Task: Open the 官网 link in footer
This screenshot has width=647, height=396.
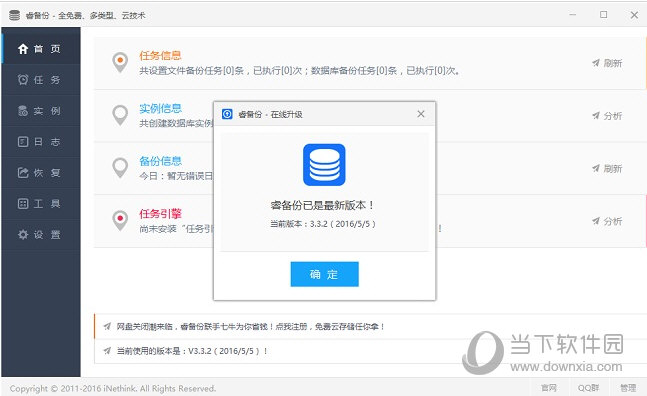Action: coord(549,388)
